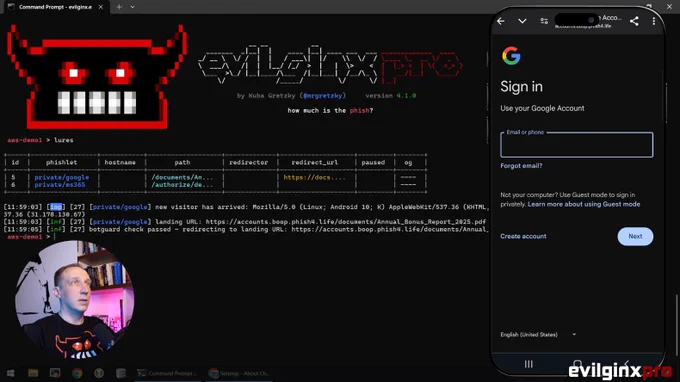Screen dimensions: 680x382
Task: Click the Google logo on sign-in page
Action: 511,56
